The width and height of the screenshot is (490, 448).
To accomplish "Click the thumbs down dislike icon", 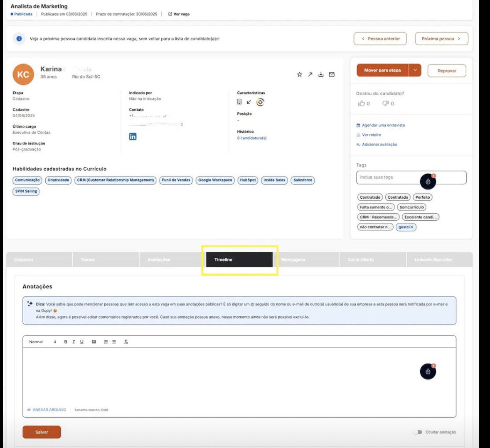I will [385, 103].
